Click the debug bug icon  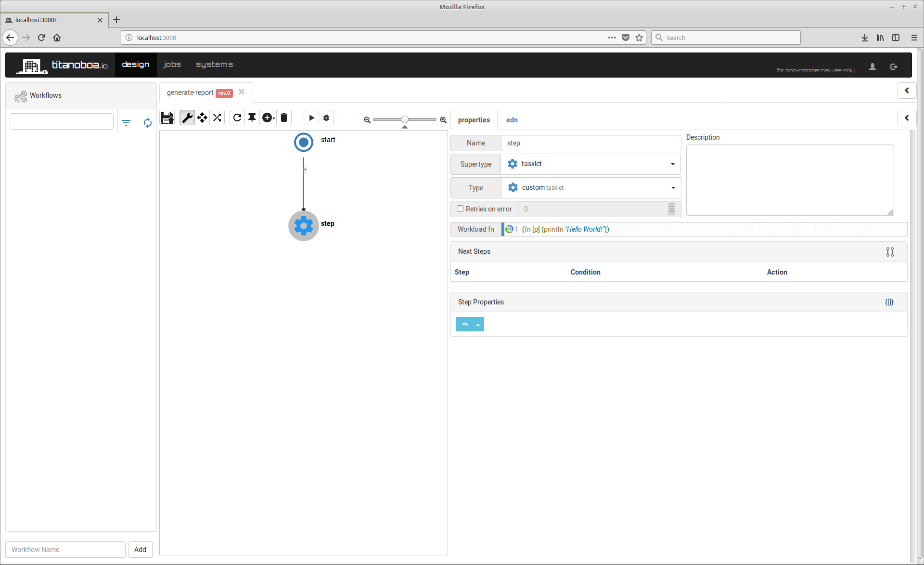[326, 118]
